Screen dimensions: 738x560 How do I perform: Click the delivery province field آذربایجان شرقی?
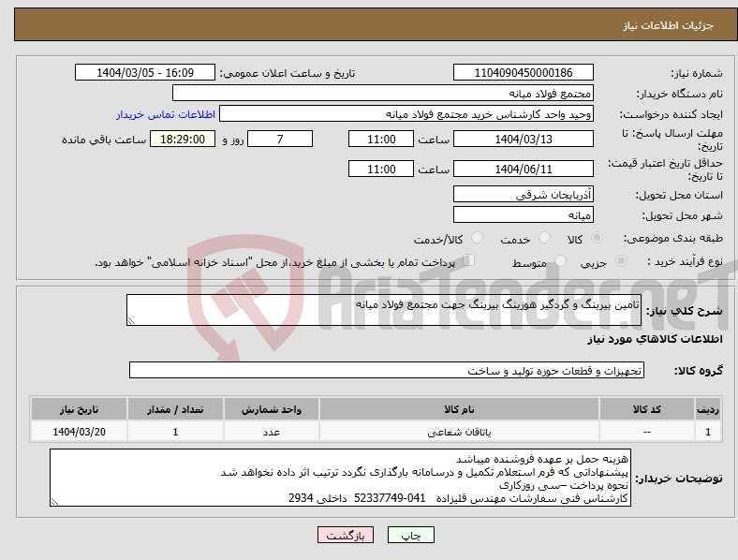tap(523, 194)
